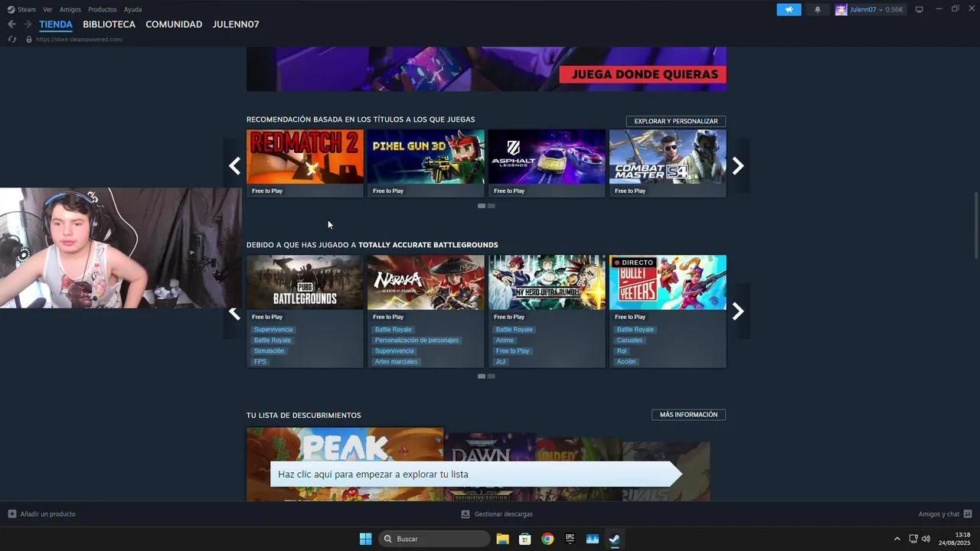Open the volume control in tray
Viewport: 980px width, 551px height.
926,539
